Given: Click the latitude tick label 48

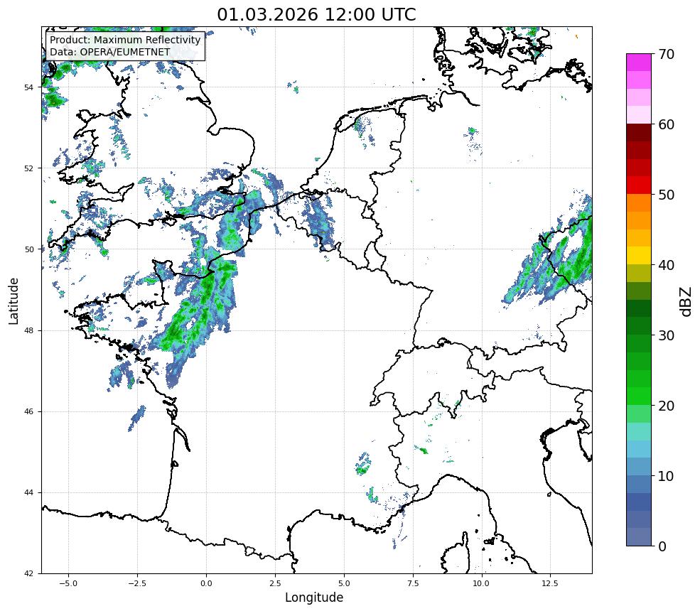Looking at the screenshot, I should click(28, 330).
